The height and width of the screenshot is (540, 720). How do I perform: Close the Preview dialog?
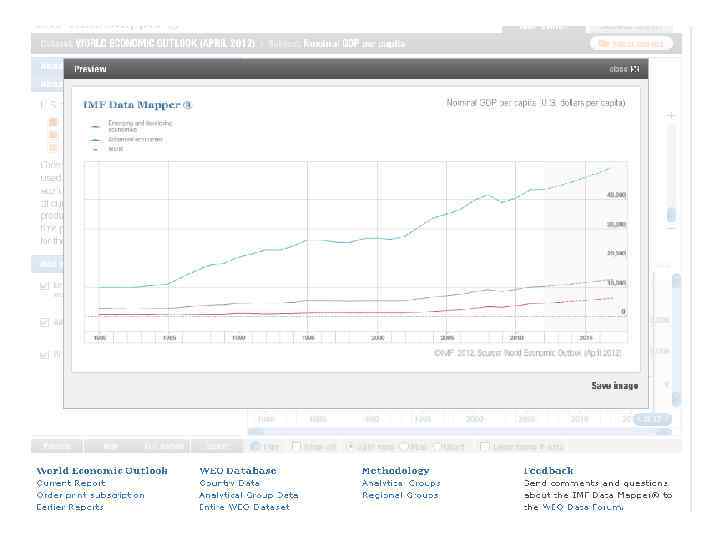coord(624,69)
